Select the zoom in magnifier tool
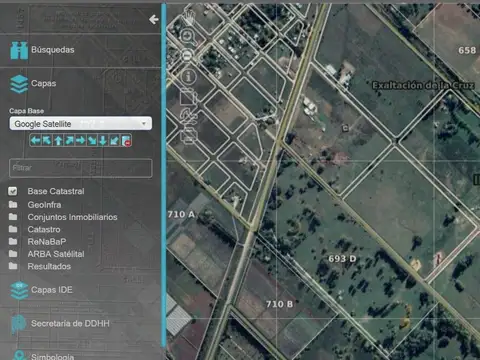 188,37
